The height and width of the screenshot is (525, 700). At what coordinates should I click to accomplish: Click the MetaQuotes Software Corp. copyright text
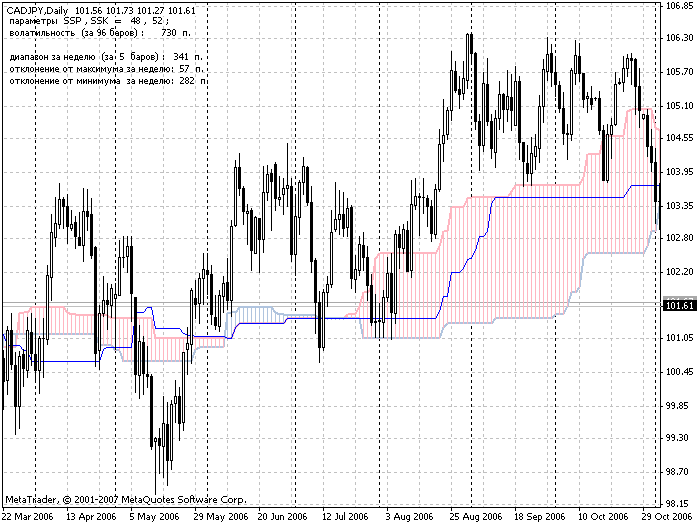pos(125,500)
